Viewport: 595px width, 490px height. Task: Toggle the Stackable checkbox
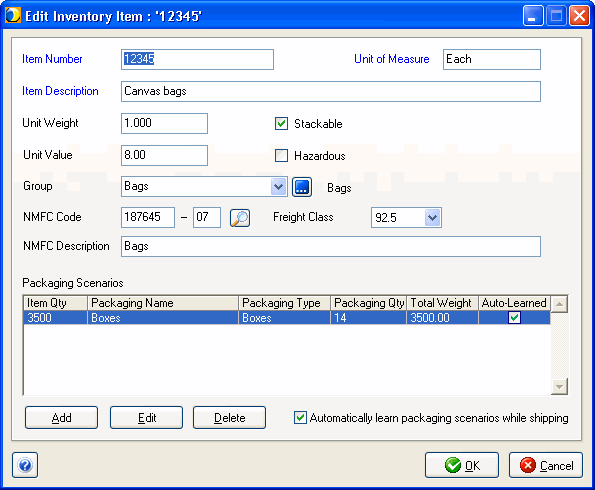click(x=281, y=124)
